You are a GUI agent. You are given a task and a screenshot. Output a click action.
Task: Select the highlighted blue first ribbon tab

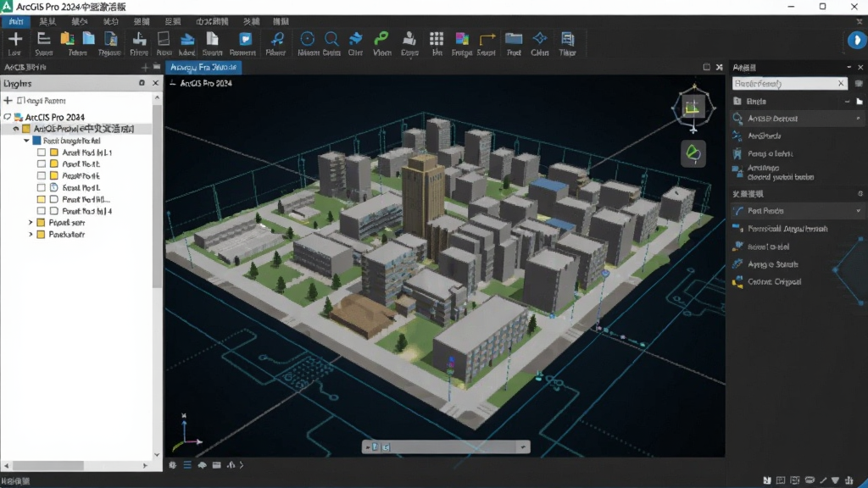(16, 21)
